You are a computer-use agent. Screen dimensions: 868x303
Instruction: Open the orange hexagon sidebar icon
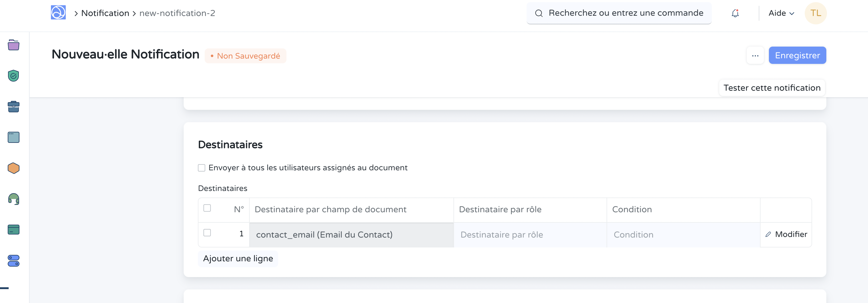point(14,168)
